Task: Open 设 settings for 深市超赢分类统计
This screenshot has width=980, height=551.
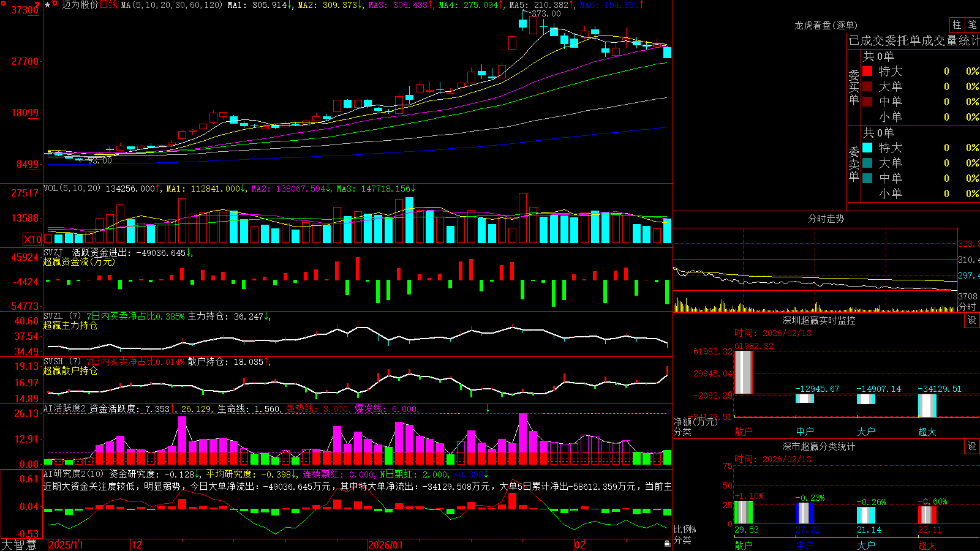Action: click(x=972, y=446)
